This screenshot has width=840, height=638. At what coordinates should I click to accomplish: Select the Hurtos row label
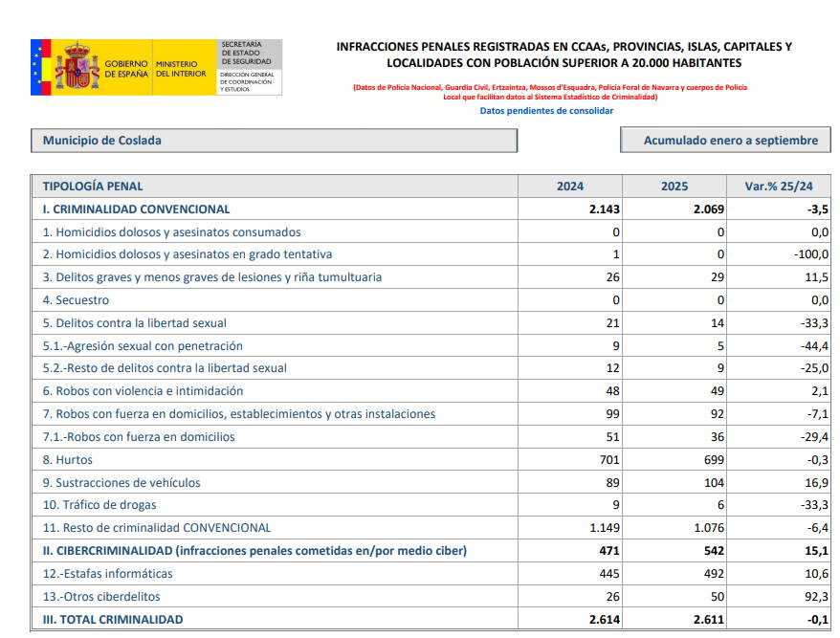(x=75, y=460)
